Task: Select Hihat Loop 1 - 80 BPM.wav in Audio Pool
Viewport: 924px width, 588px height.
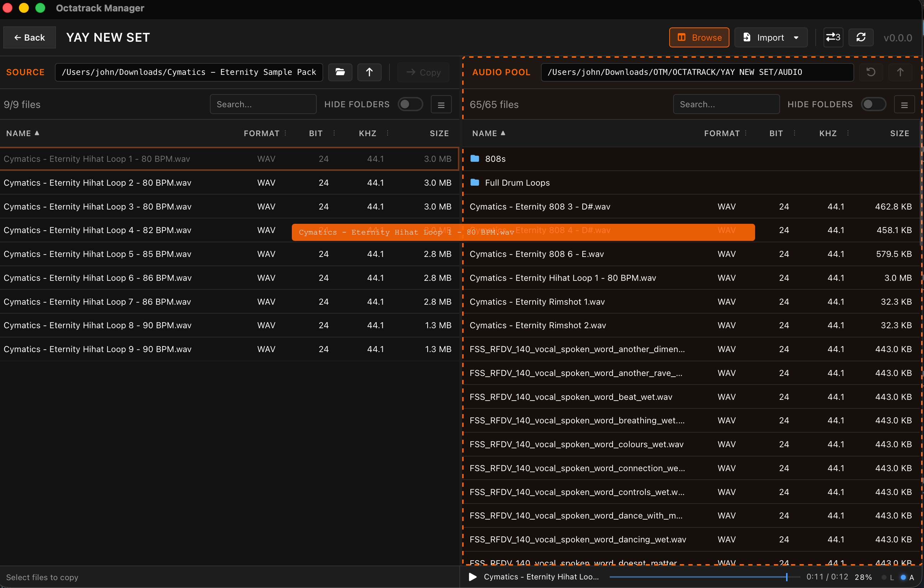Action: (x=691, y=278)
